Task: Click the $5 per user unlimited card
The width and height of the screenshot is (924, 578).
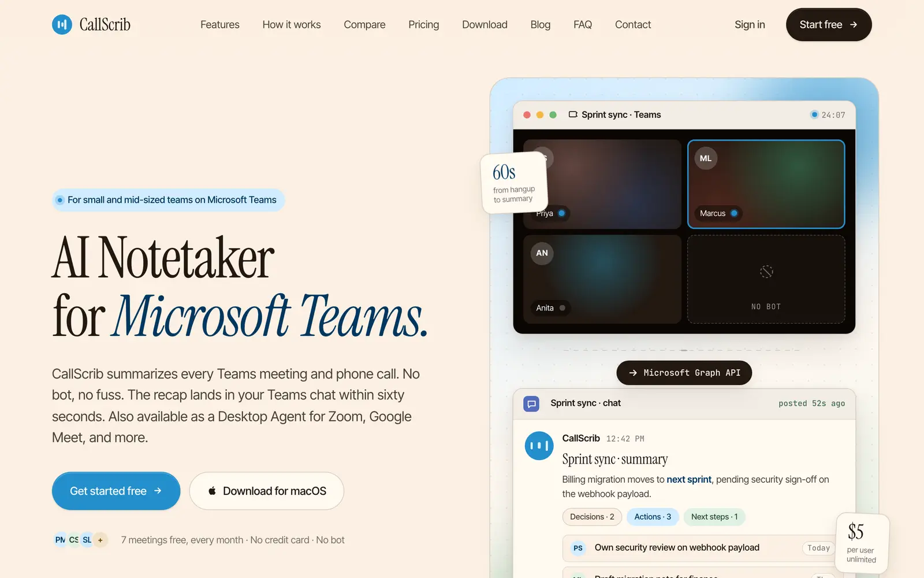Action: pos(862,543)
